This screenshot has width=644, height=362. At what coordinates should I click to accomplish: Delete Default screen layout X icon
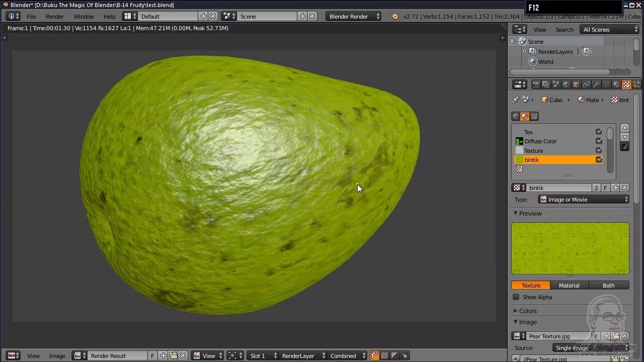coord(213,16)
